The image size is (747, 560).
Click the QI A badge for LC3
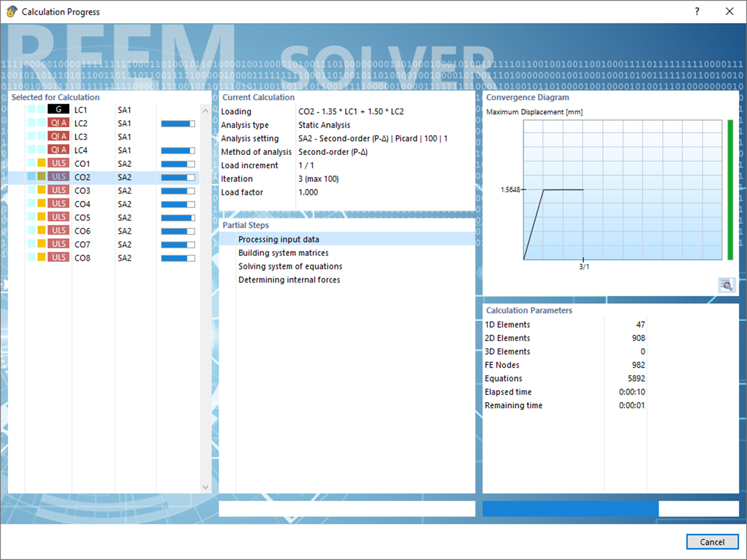[x=59, y=136]
